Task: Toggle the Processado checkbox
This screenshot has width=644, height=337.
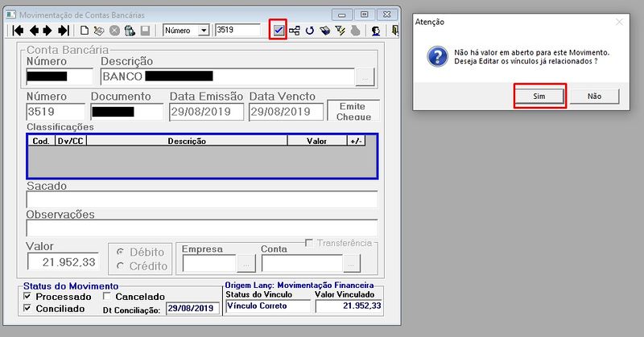Action: click(27, 296)
